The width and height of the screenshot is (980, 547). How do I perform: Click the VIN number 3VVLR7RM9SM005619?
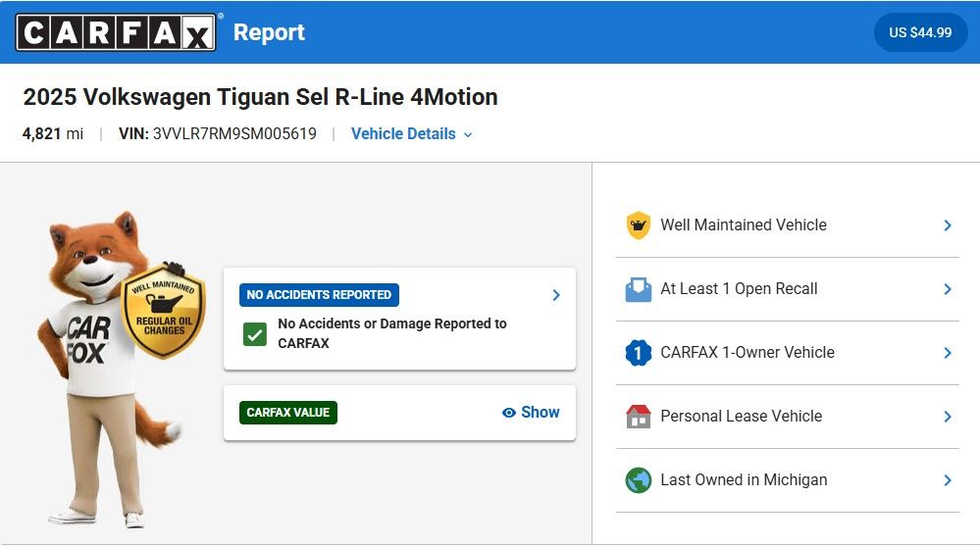pyautogui.click(x=234, y=133)
